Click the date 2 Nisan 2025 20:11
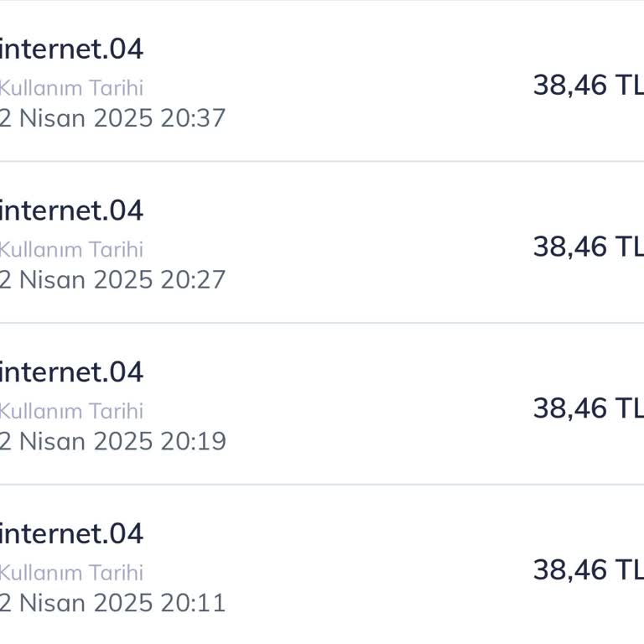 coord(112,603)
